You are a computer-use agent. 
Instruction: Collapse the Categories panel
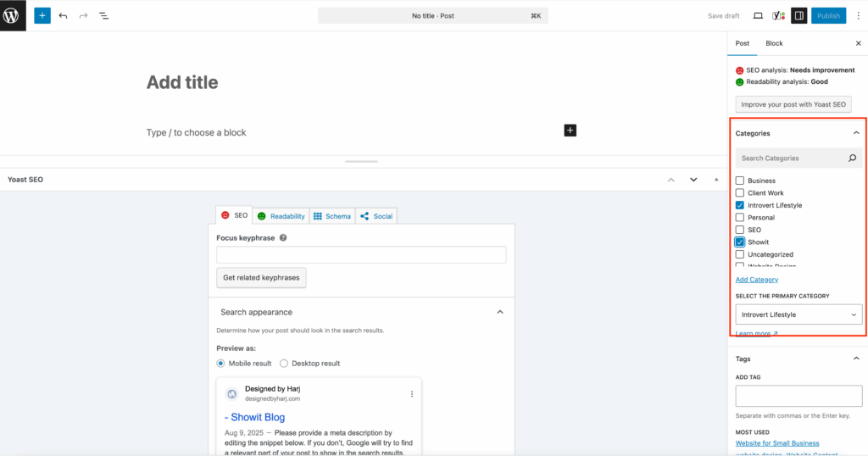pyautogui.click(x=856, y=133)
